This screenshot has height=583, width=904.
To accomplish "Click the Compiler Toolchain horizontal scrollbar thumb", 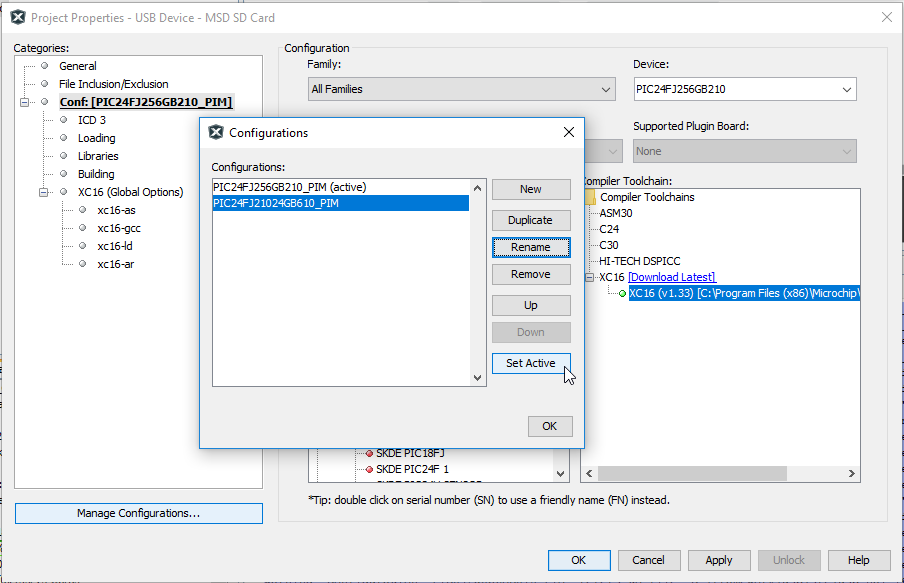I will (692, 473).
